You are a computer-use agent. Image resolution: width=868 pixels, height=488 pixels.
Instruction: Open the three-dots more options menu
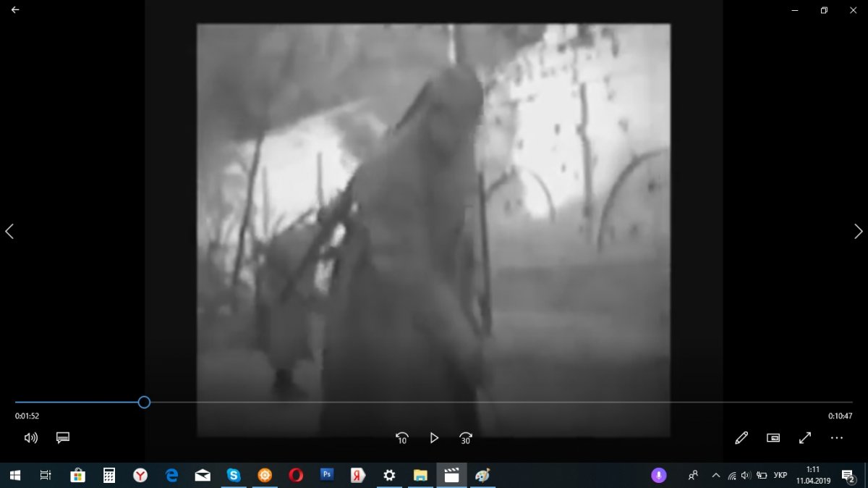coord(837,438)
